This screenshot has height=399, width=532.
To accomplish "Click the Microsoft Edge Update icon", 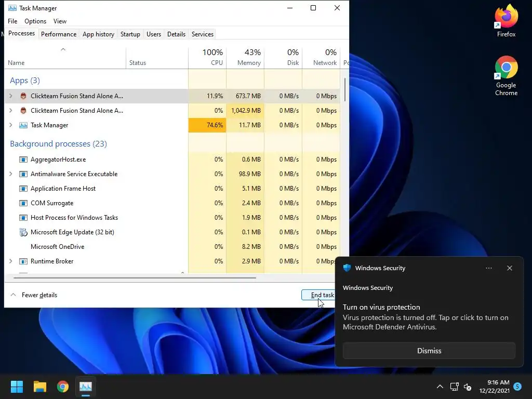I will [x=23, y=232].
